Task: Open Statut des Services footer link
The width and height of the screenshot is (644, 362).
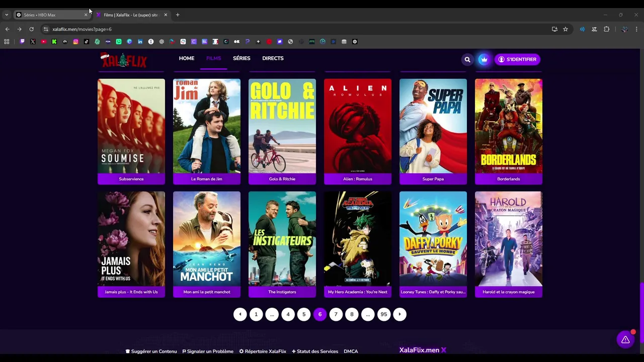Action: [x=315, y=351]
